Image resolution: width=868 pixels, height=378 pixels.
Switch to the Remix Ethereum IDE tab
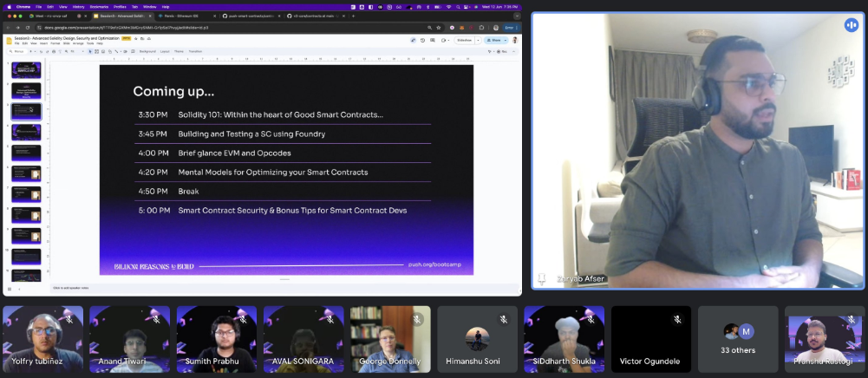(186, 16)
